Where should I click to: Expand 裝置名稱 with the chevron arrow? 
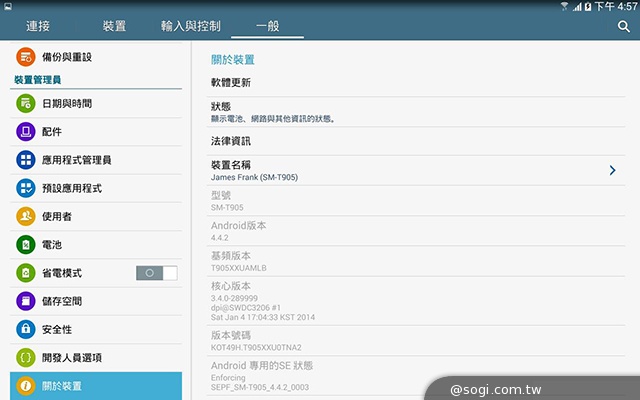[x=612, y=170]
